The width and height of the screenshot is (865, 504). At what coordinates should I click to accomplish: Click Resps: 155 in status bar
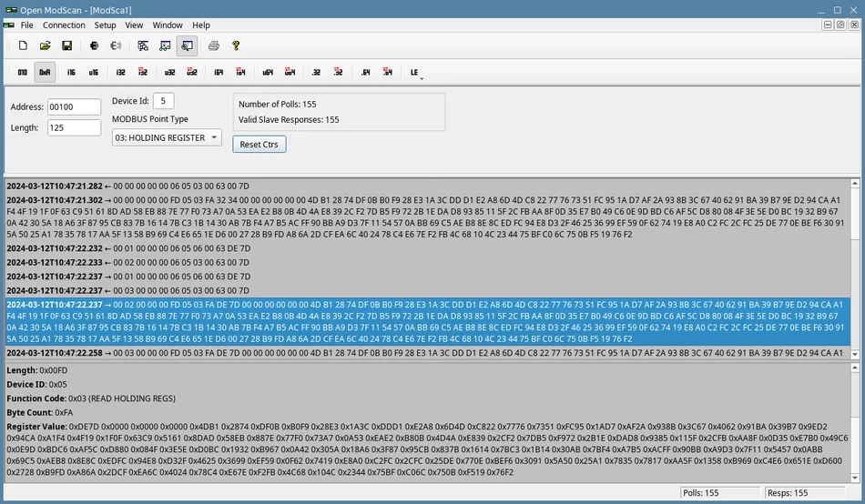coord(788,493)
